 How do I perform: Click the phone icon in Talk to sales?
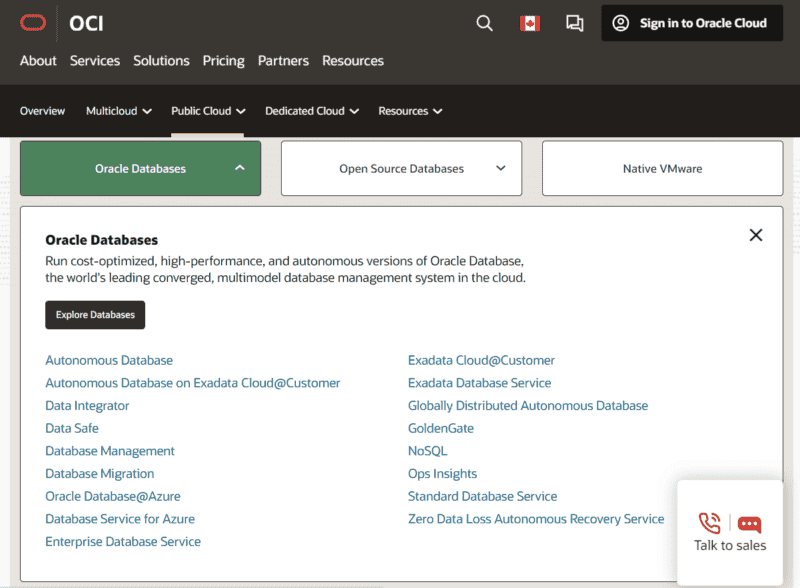[x=709, y=523]
